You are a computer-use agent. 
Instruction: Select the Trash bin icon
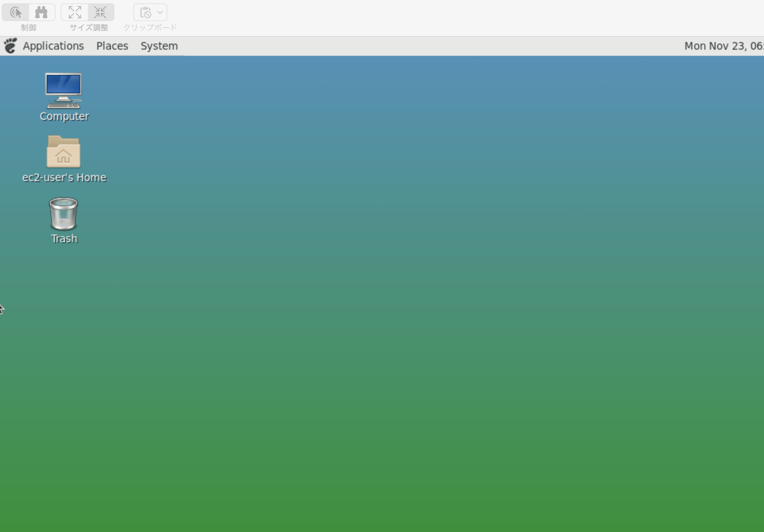(x=63, y=214)
